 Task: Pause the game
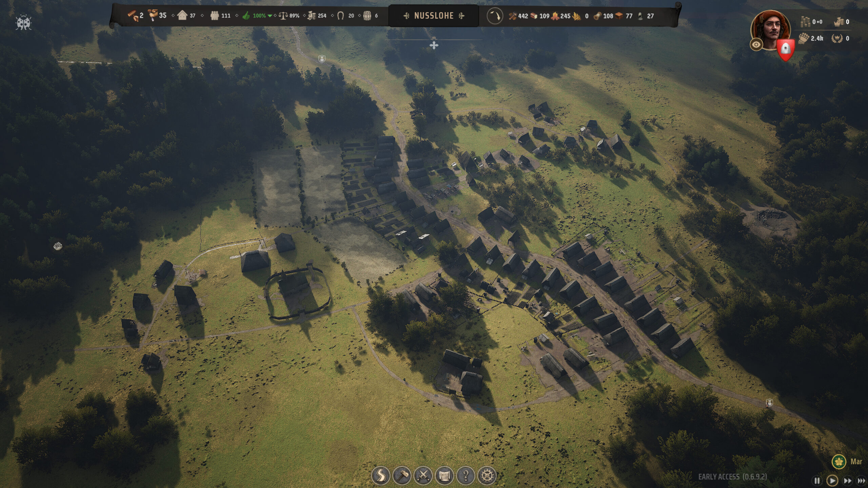pyautogui.click(x=817, y=481)
